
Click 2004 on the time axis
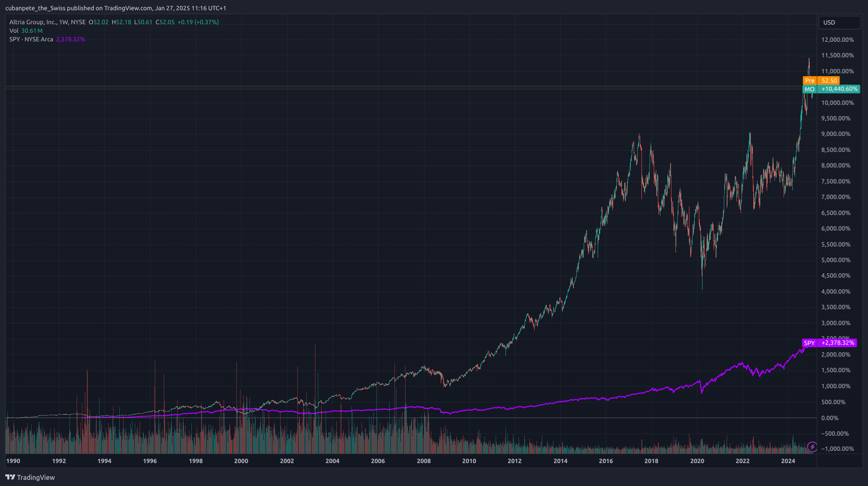coord(333,461)
